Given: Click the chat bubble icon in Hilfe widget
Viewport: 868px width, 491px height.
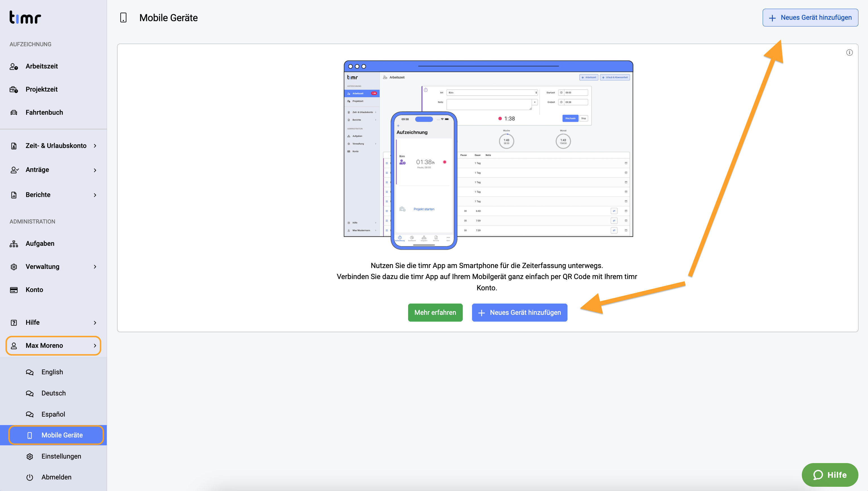Looking at the screenshot, I should point(818,475).
